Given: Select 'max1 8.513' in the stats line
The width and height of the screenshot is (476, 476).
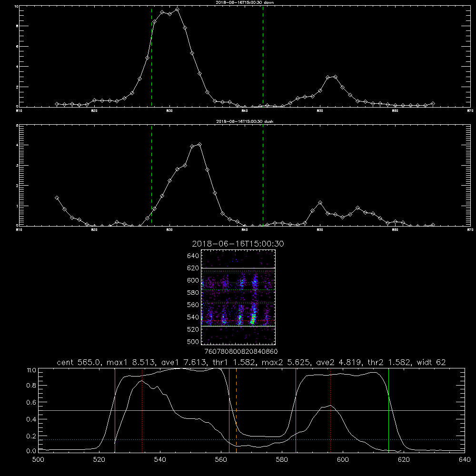Looking at the screenshot, I should coord(131,362).
